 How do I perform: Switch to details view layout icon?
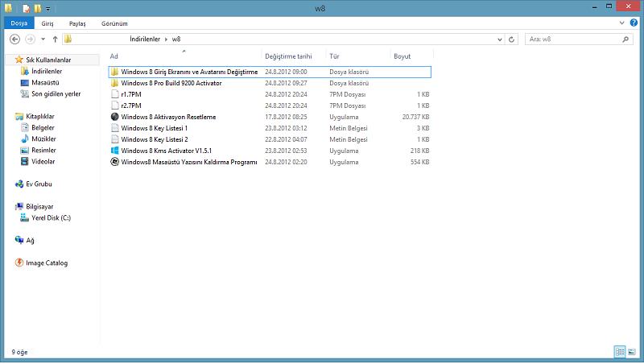[x=620, y=352]
